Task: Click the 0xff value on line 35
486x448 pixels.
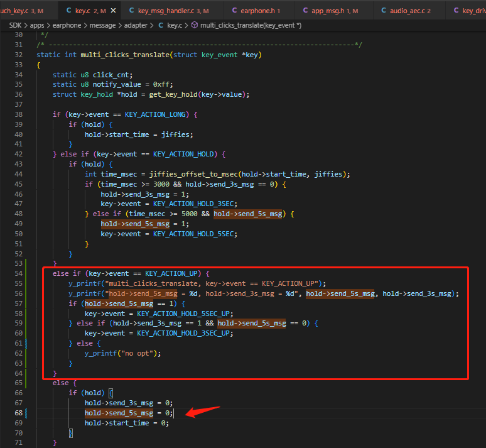Action: pos(161,84)
